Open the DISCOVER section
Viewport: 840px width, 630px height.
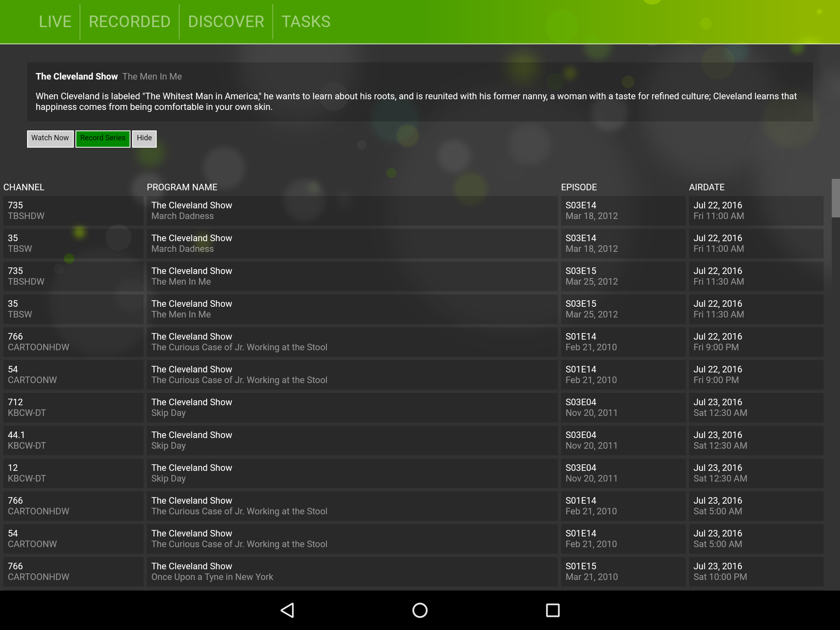pos(226,21)
